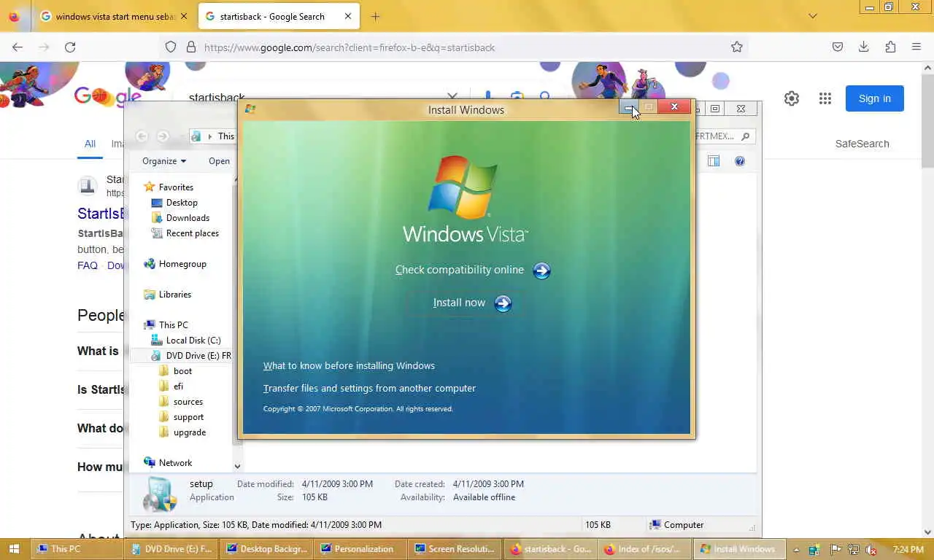Click Windows Start button on taskbar

point(13,549)
